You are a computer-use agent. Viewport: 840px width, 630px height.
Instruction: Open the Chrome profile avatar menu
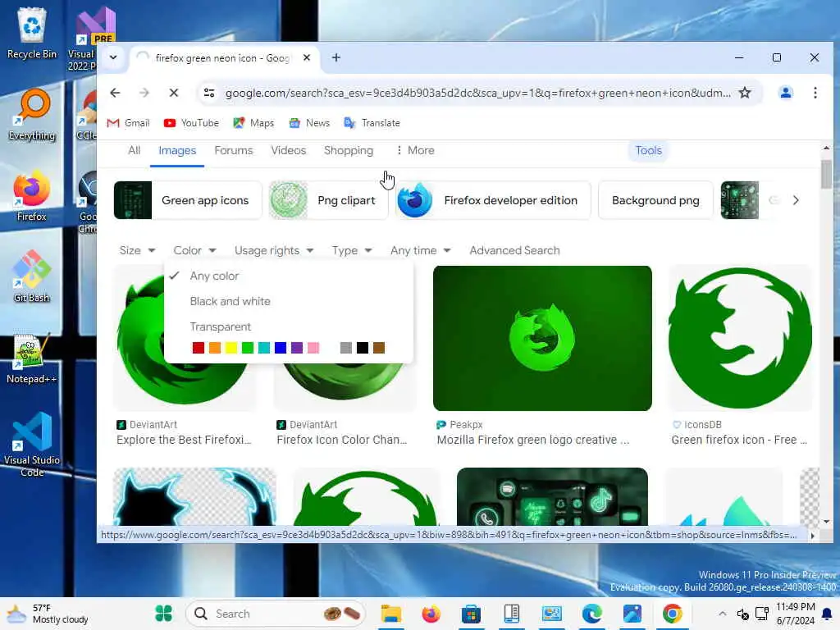coord(785,93)
